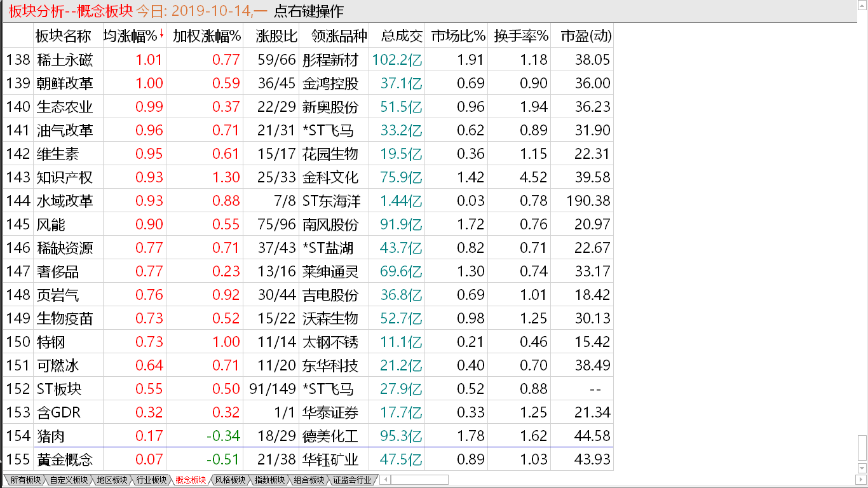Select the 知识产权 row
This screenshot has height=488, width=868.
coord(308,177)
